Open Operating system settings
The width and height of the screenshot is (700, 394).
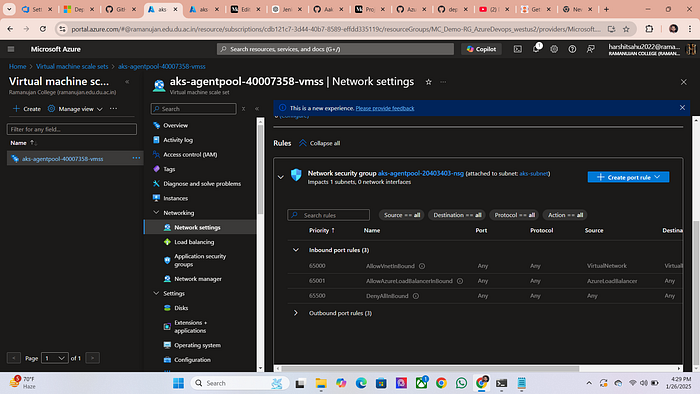pos(197,345)
